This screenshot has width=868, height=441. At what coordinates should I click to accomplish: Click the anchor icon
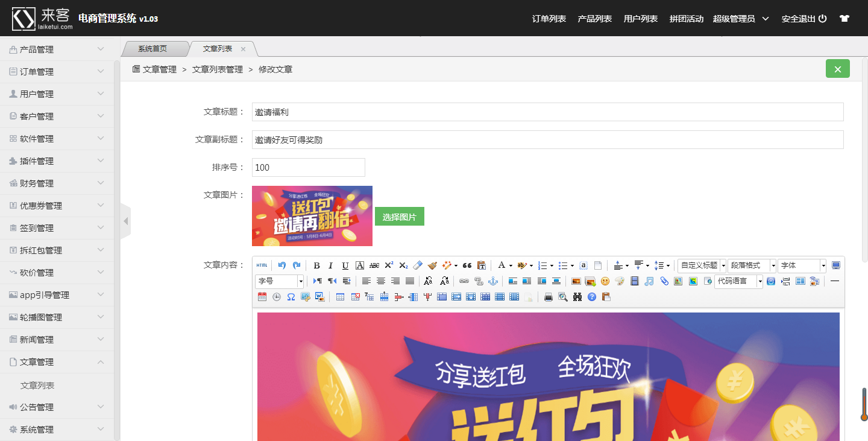click(x=493, y=281)
